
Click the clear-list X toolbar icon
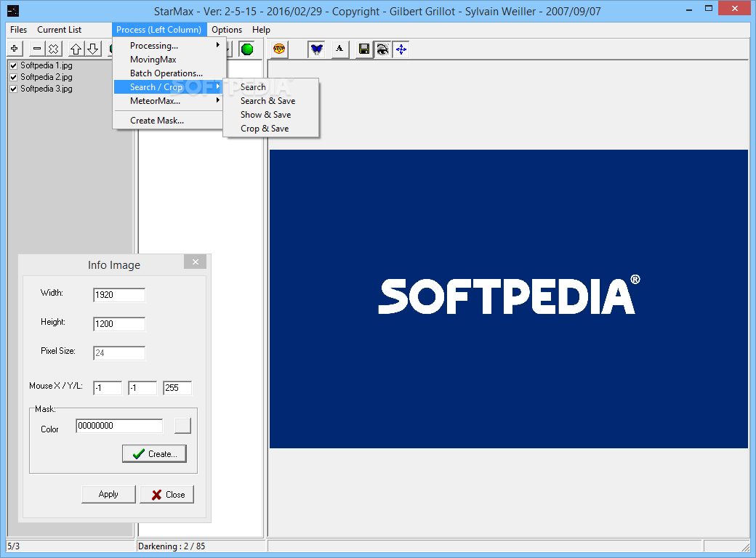coord(53,49)
